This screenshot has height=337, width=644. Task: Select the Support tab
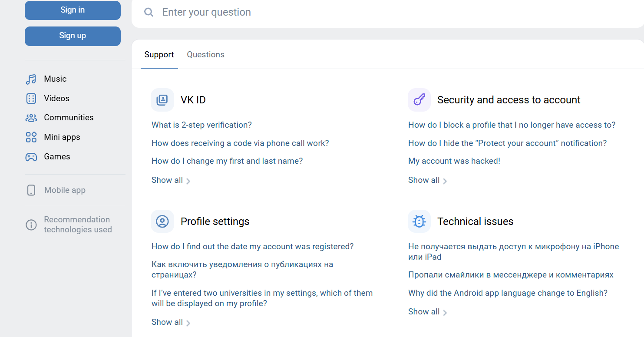click(x=159, y=55)
